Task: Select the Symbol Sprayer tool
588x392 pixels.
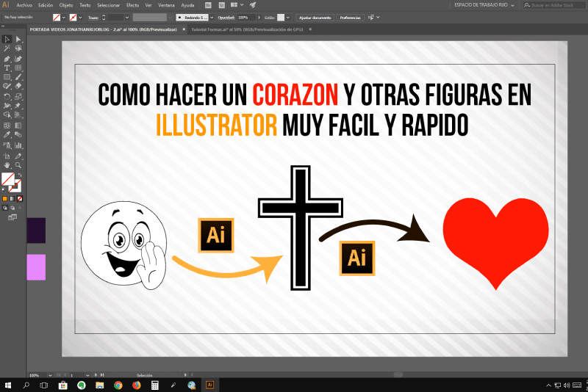Action: [x=7, y=145]
